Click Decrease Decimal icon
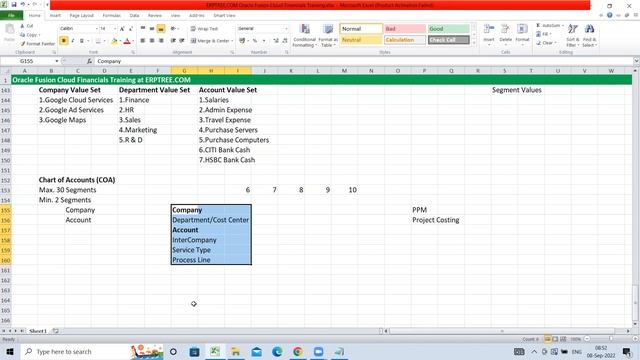 tap(284, 41)
